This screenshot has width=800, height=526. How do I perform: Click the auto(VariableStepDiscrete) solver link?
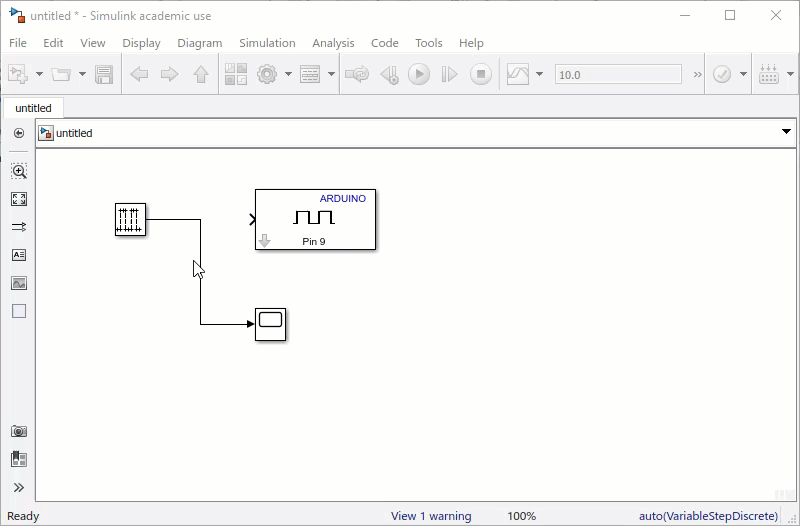point(708,516)
